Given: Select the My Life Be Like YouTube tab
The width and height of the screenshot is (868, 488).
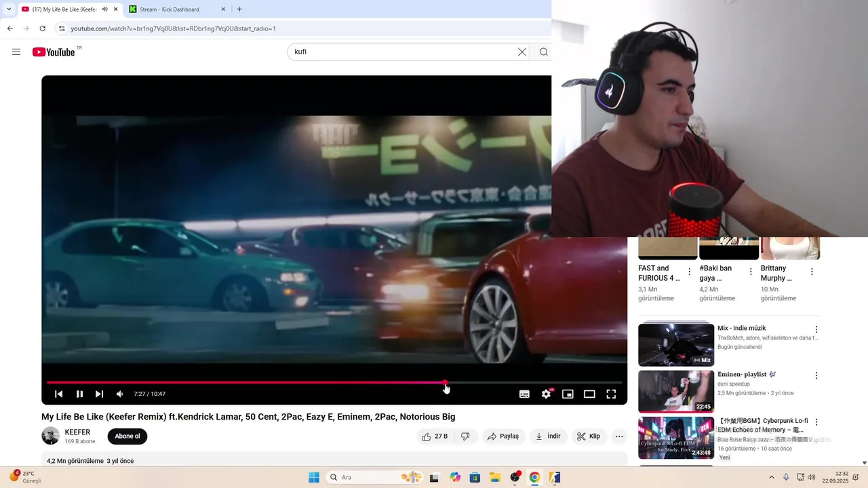Looking at the screenshot, I should pyautogui.click(x=64, y=9).
